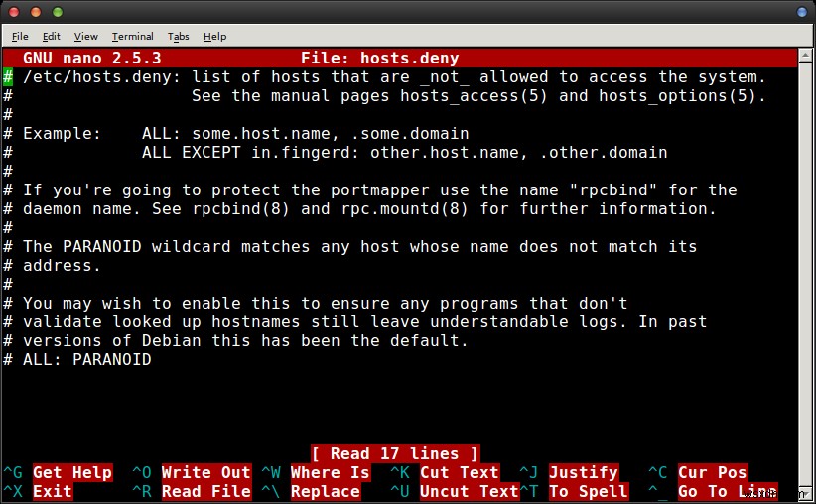Click the 'Read 17 lines' status message
Screen dimensions: 816x504
click(x=394, y=453)
